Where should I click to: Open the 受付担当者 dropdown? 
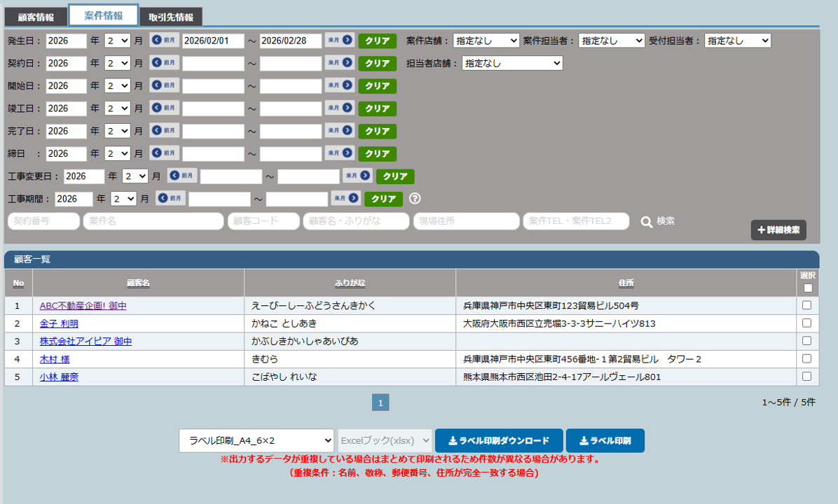(737, 41)
